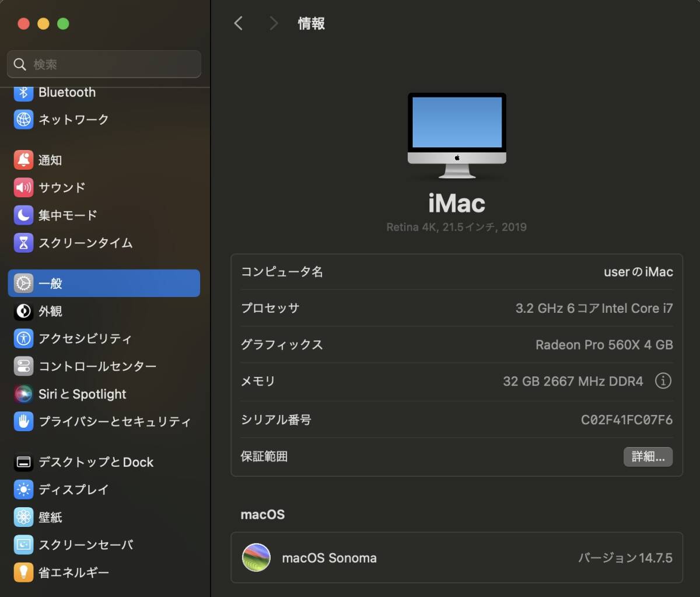Click the iMac computer image
This screenshot has height=597, width=700.
tap(457, 135)
